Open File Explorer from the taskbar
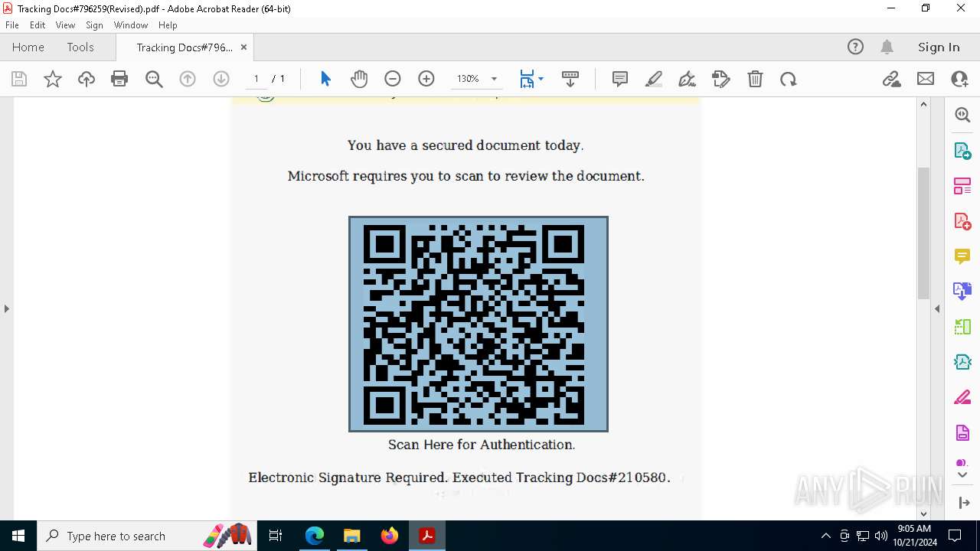 (x=352, y=536)
